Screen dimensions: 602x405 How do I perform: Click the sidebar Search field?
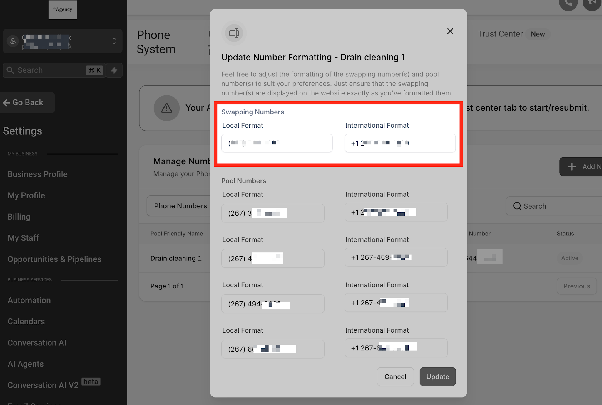click(54, 70)
